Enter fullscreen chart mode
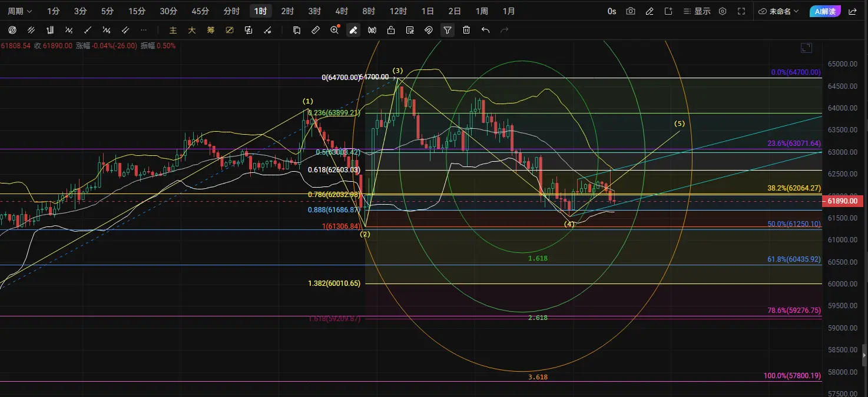Viewport: 868px width, 397px height. click(x=741, y=11)
